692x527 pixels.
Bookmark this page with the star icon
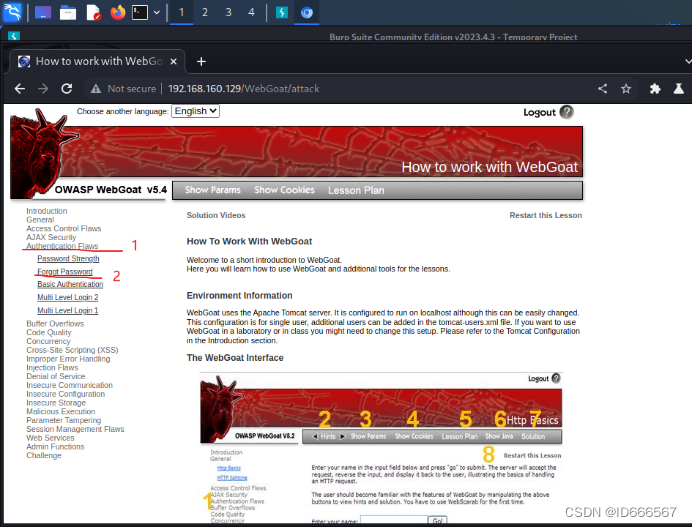click(626, 89)
